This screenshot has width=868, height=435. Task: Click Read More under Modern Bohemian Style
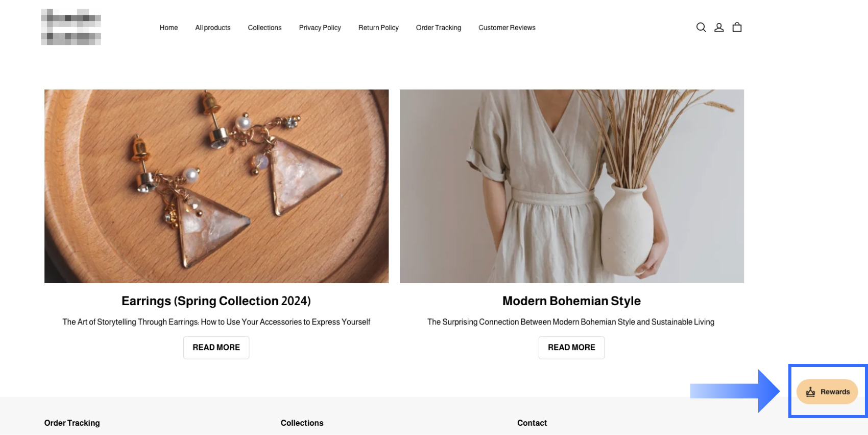571,348
